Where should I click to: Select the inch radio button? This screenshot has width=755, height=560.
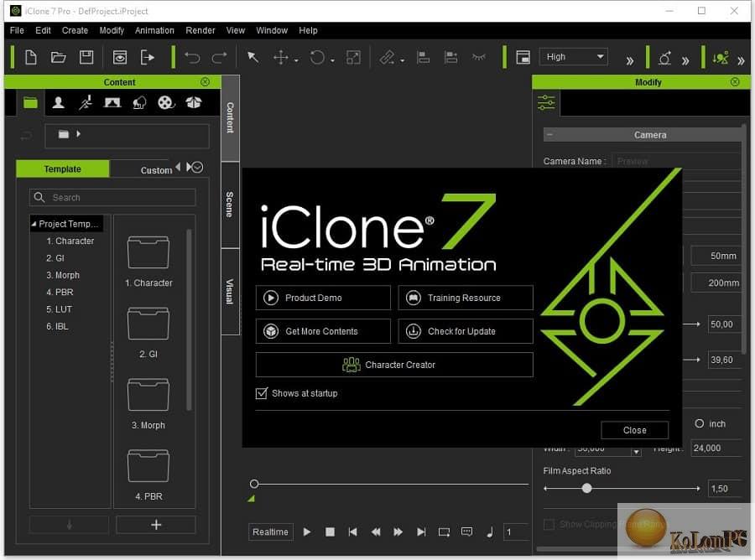coord(699,423)
